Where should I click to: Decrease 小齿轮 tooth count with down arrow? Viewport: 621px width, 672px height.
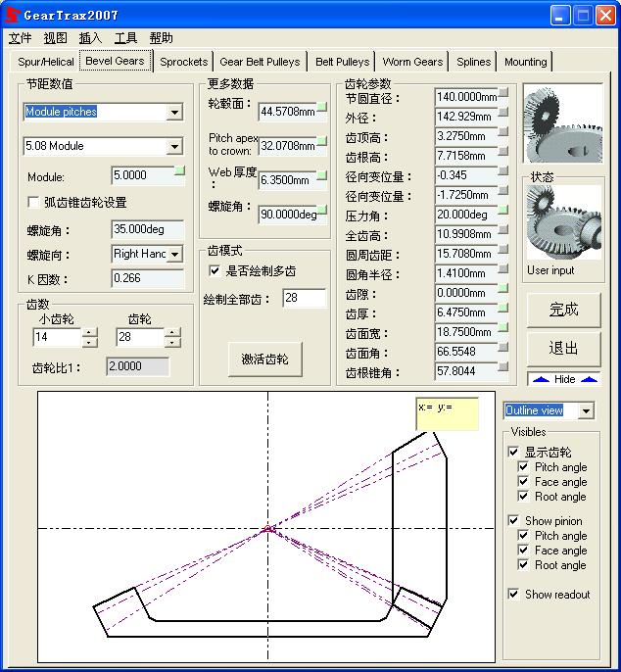click(89, 343)
